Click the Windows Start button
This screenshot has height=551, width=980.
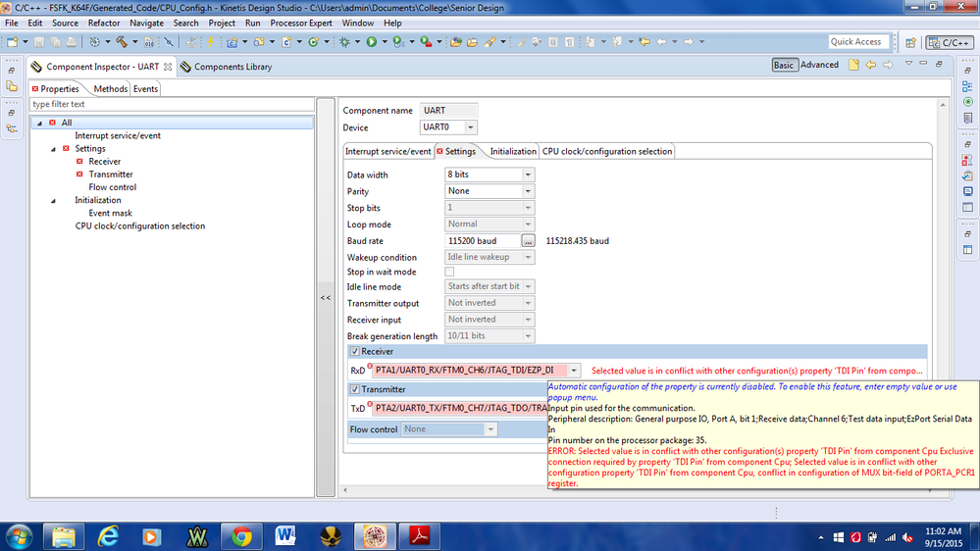[19, 536]
